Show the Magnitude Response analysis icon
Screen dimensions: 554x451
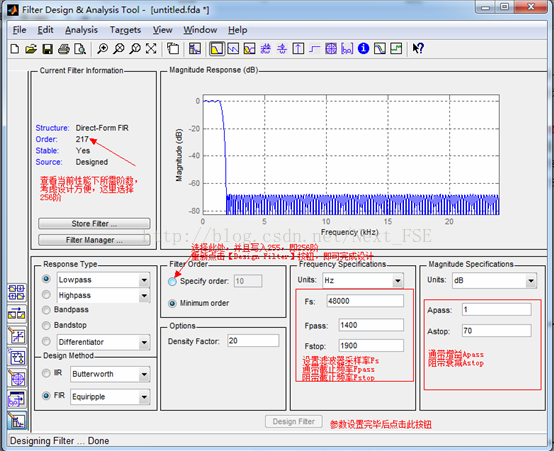coord(217,48)
